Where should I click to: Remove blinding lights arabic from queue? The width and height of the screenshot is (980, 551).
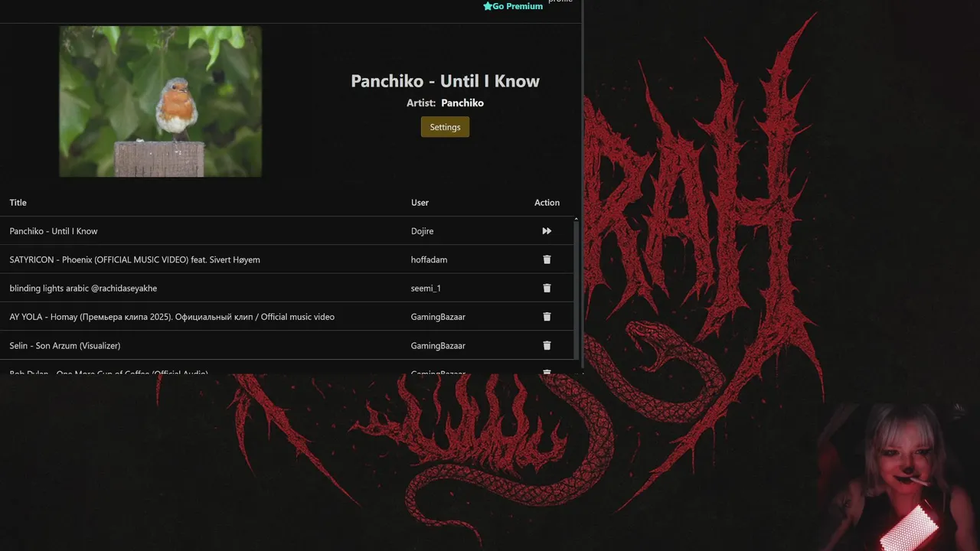point(547,288)
